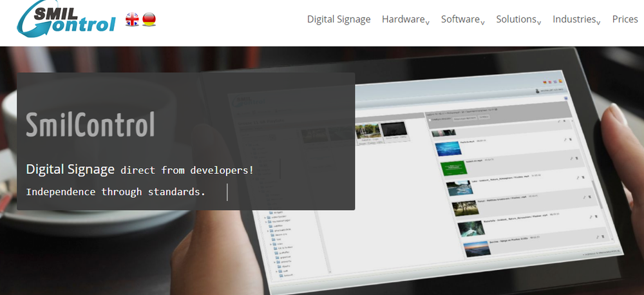Click the SmilControl hero heading
The height and width of the screenshot is (295, 644).
(x=90, y=124)
